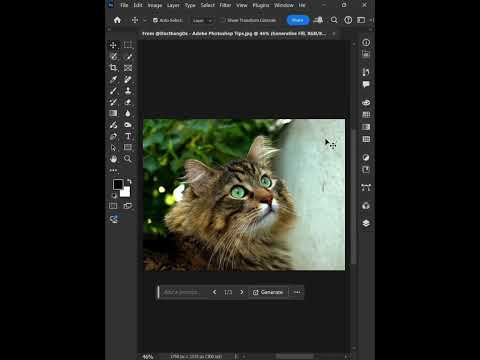Screen dimensions: 480x360
Task: Open the Move tool preset picker arrow
Action: pos(145,20)
